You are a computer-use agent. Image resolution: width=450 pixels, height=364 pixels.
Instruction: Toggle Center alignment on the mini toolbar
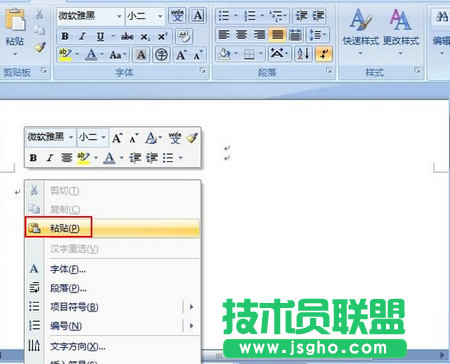(67, 158)
